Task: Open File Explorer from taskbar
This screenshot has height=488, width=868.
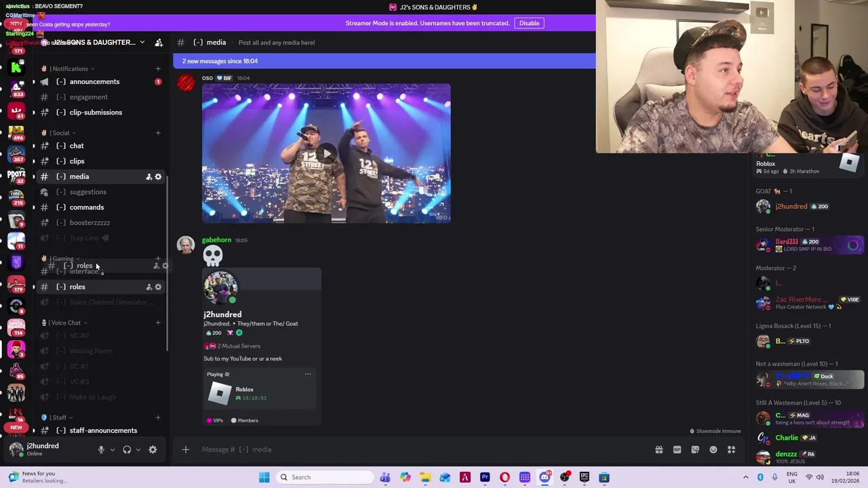Action: click(425, 477)
